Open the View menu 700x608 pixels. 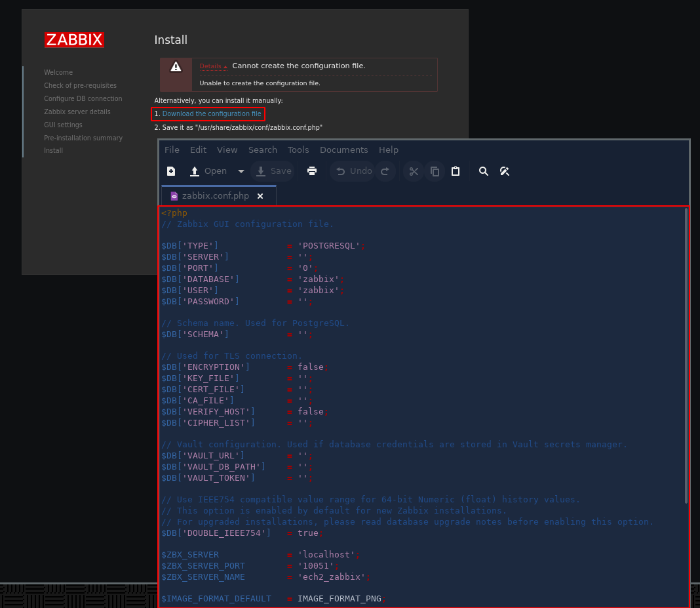coord(227,150)
